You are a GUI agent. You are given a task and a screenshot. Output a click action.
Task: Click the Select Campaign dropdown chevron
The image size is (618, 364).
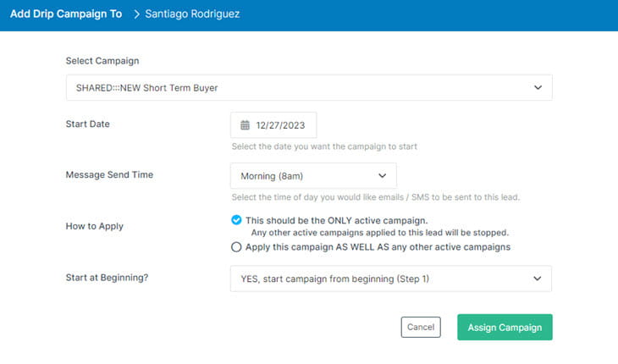click(x=538, y=87)
